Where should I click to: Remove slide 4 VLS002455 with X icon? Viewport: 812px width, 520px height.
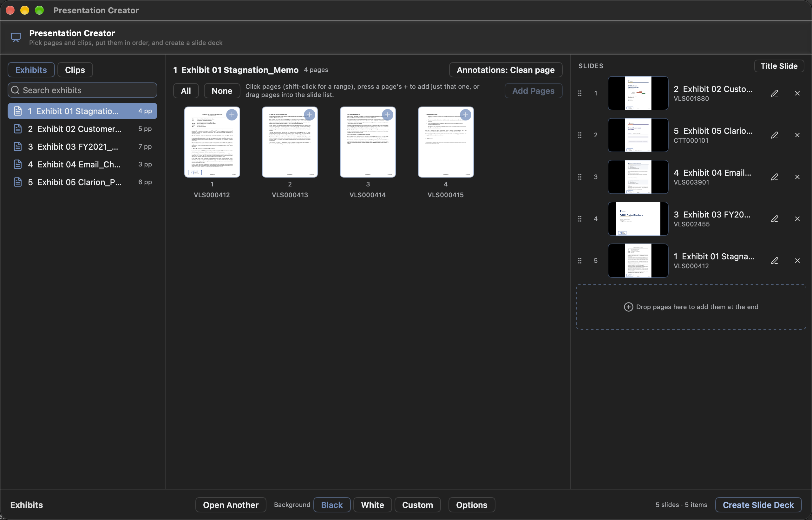[797, 219]
